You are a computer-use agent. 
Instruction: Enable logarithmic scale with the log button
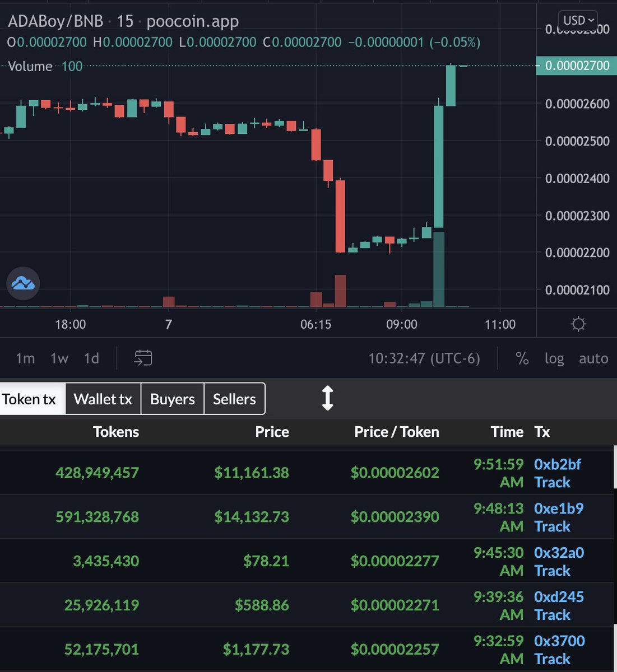554,358
